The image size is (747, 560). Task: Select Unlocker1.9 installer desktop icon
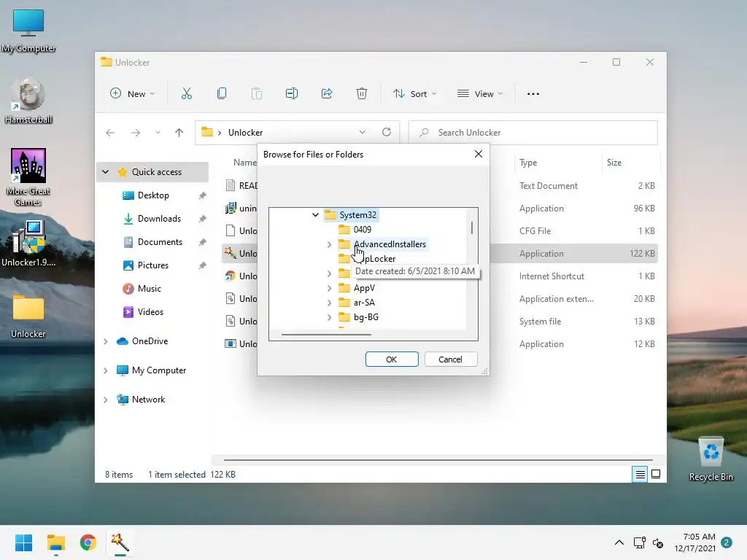(28, 244)
